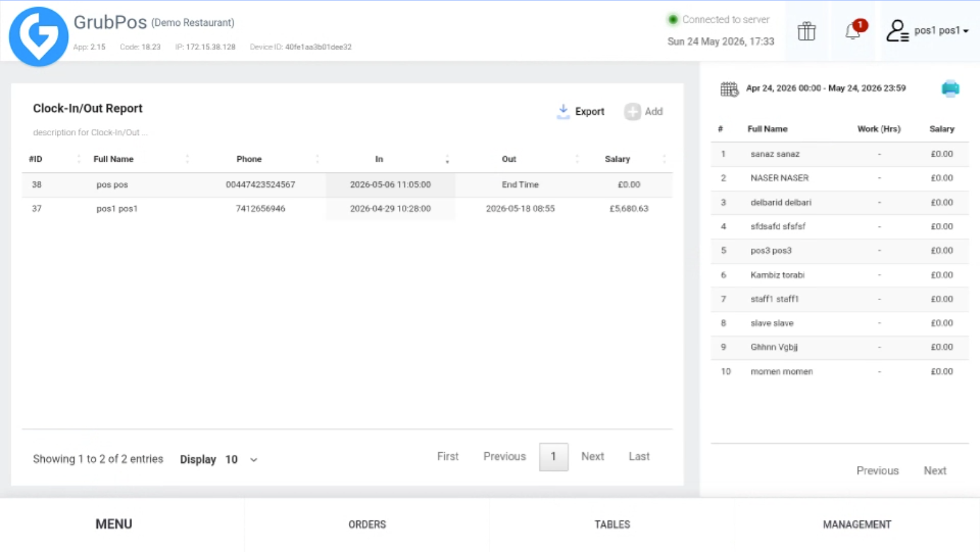
Task: Sort table by Full Name column
Action: point(139,159)
